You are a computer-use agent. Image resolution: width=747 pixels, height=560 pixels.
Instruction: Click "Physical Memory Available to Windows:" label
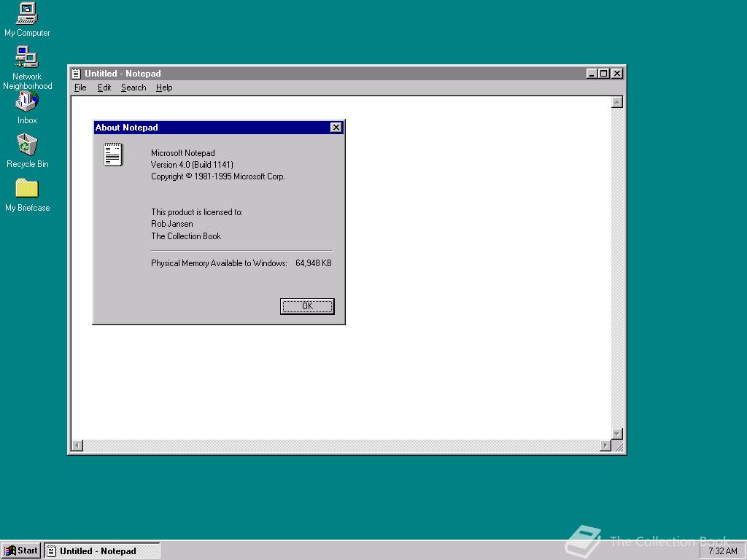coord(219,263)
